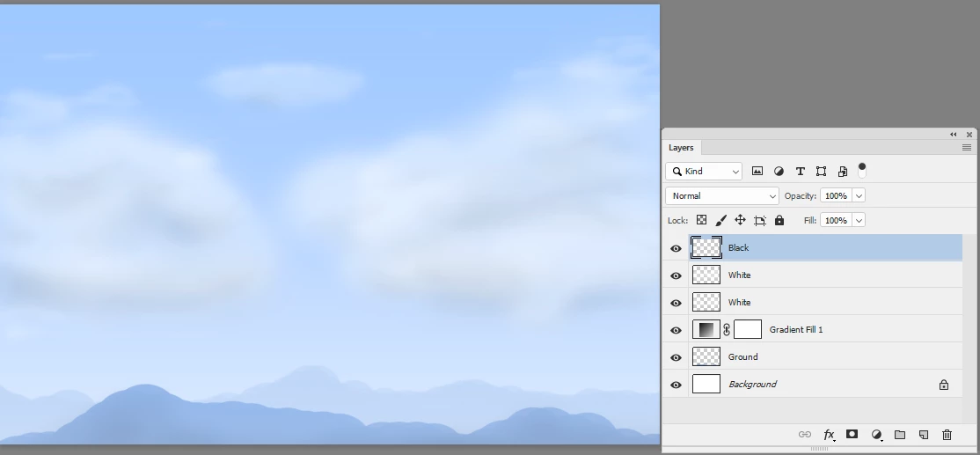Screen dimensions: 980x455
Task: Hide the upper White layer
Action: [676, 275]
